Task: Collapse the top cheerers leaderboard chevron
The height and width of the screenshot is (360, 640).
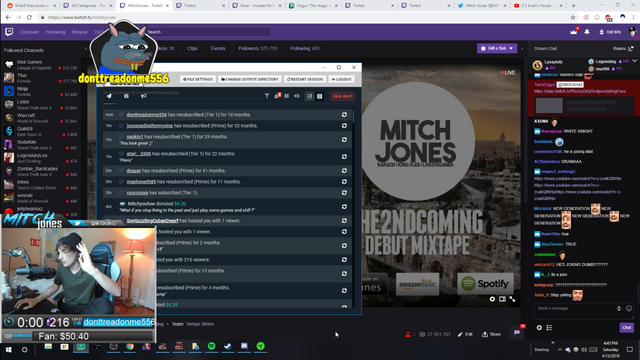Action: tap(634, 61)
